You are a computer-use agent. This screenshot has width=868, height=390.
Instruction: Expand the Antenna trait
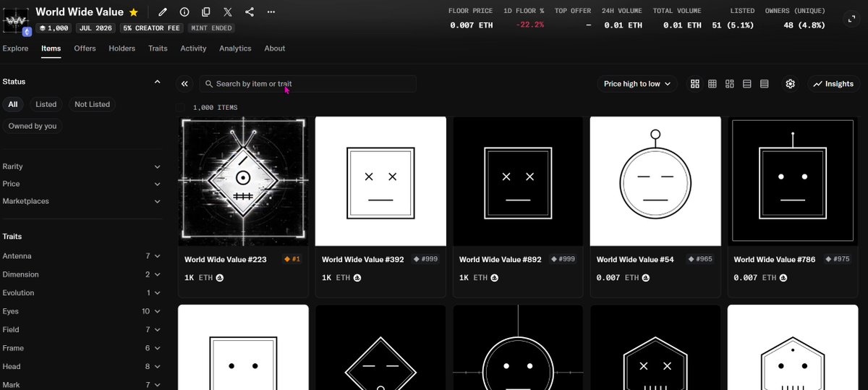pos(81,256)
